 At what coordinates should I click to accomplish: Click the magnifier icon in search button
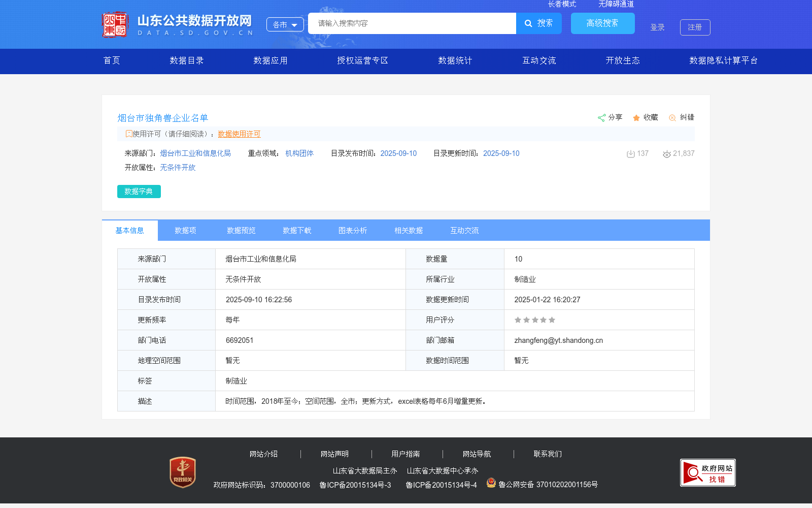click(528, 23)
